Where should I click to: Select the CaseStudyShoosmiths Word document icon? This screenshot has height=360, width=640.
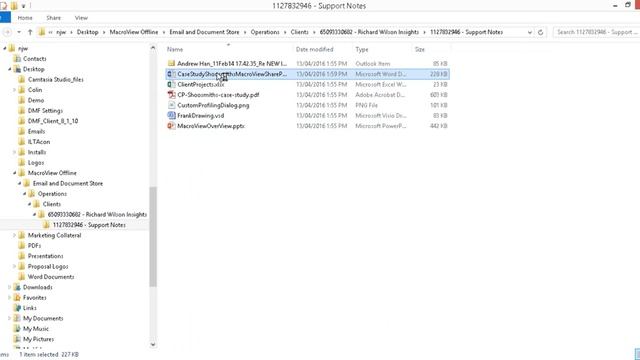[x=171, y=74]
